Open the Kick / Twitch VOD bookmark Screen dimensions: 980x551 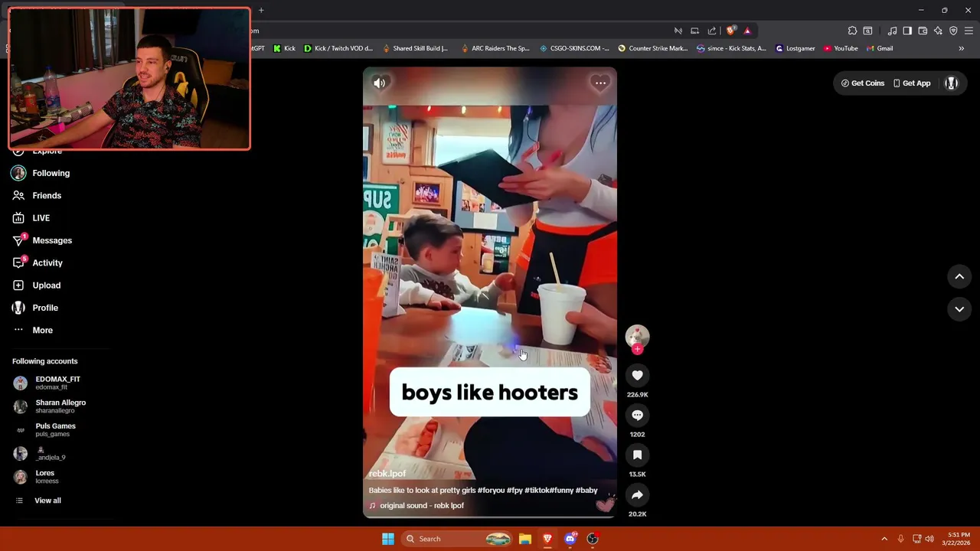pyautogui.click(x=338, y=48)
